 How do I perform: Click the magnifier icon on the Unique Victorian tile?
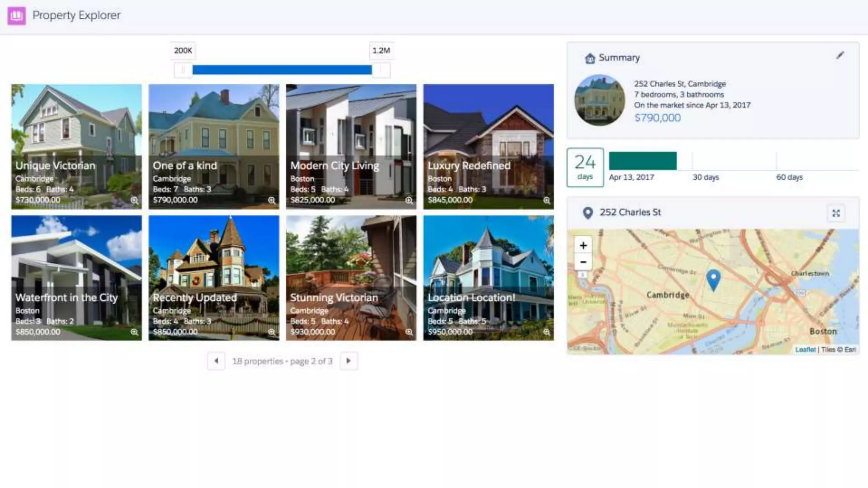point(134,200)
